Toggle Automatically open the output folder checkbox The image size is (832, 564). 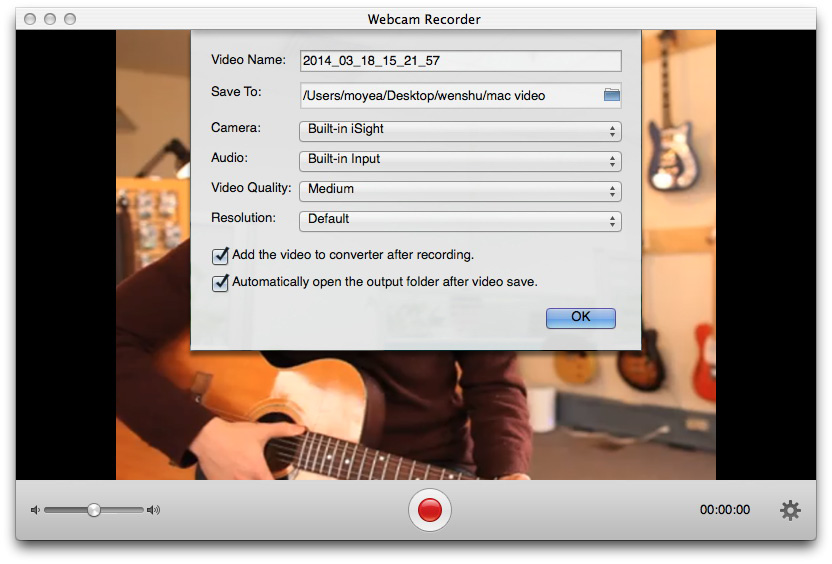tap(220, 283)
